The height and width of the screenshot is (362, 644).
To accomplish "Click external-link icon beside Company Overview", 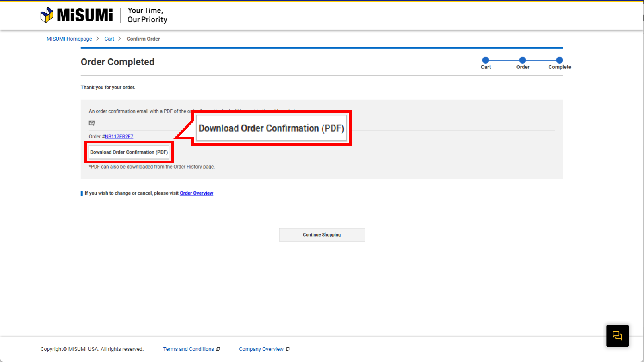I will click(288, 349).
